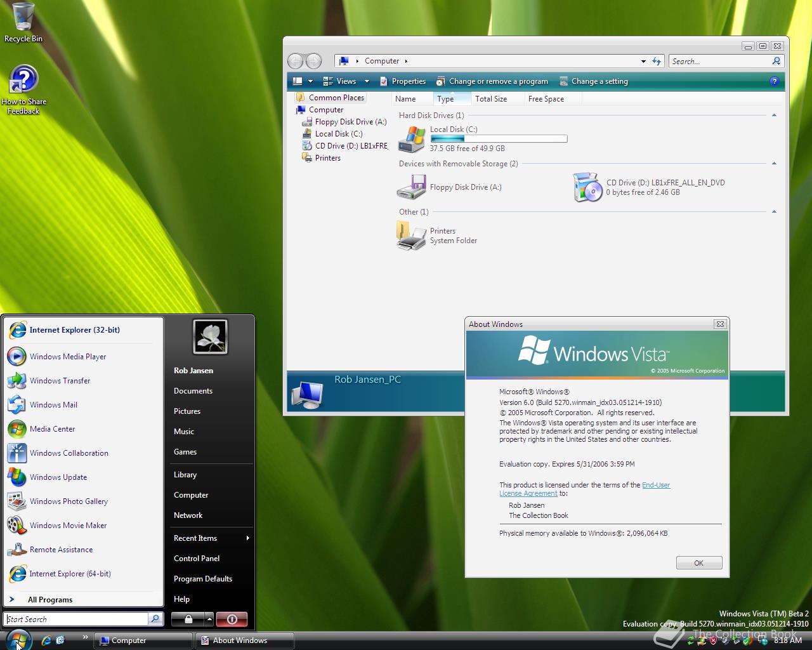
Task: Open How to Share Feedback shortcut
Action: point(23,89)
